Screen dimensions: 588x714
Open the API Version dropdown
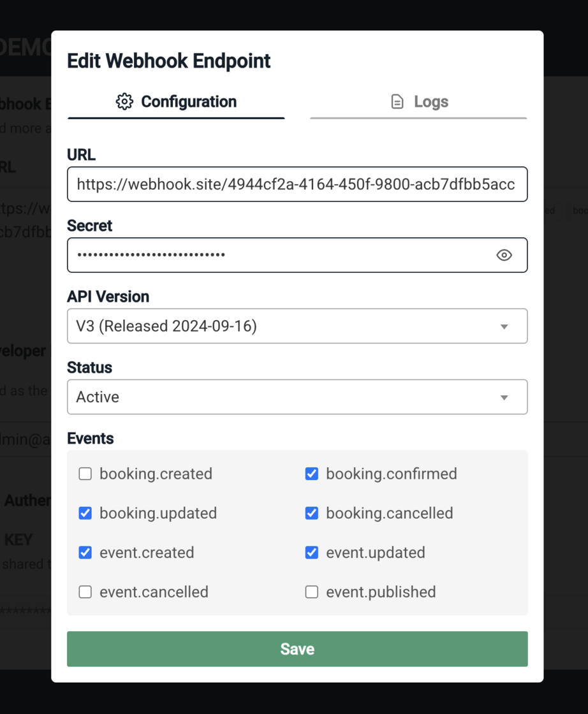point(297,326)
